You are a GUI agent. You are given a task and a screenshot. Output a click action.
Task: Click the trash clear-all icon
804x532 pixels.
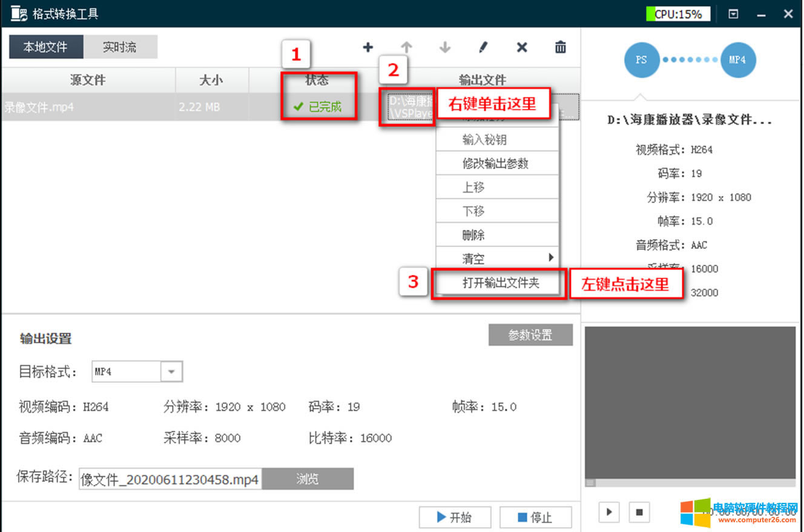click(561, 47)
